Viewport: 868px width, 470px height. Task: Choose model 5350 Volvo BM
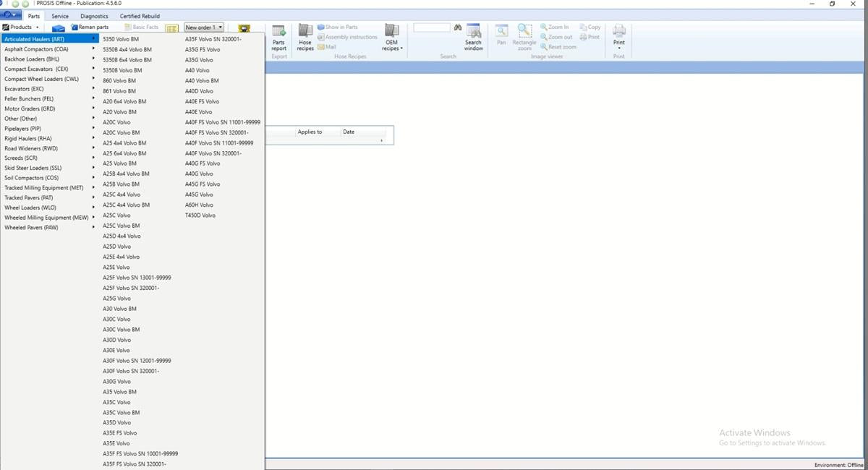pyautogui.click(x=121, y=39)
